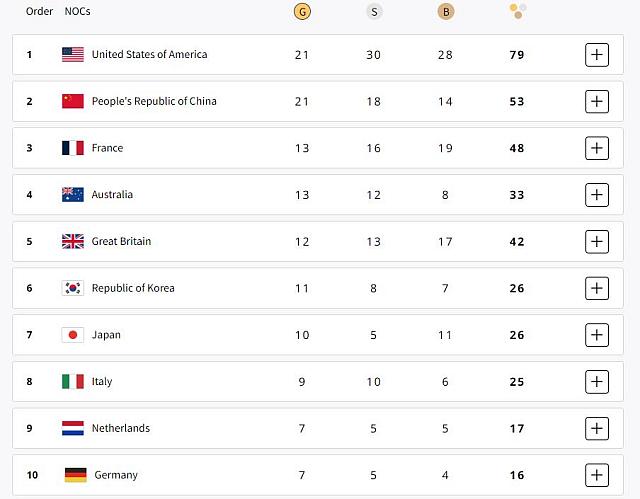The width and height of the screenshot is (640, 499).
Task: Click the NOCs column header
Action: 77,11
